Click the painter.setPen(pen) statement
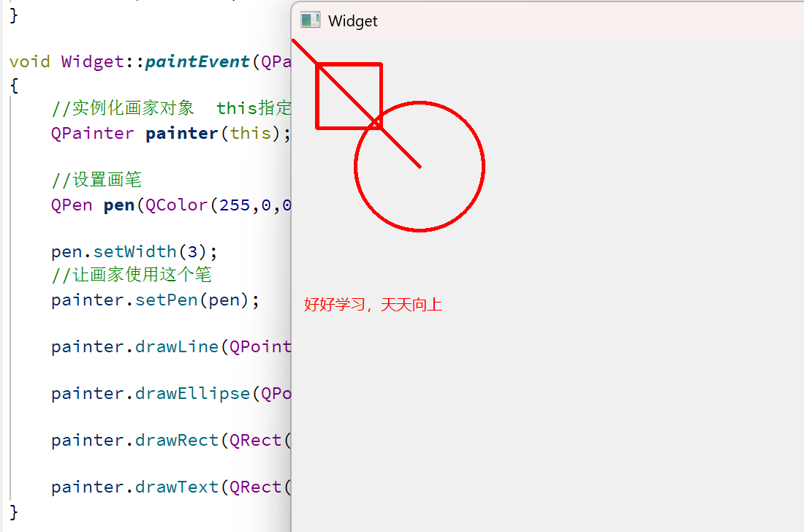804x532 pixels. [156, 300]
